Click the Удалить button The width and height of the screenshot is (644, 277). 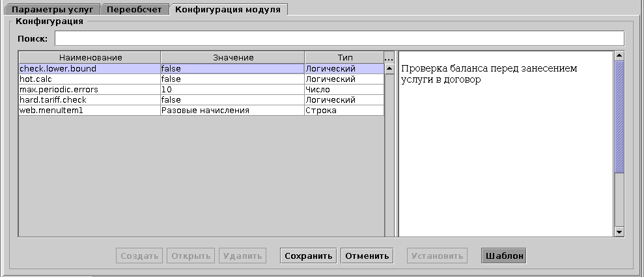point(242,256)
